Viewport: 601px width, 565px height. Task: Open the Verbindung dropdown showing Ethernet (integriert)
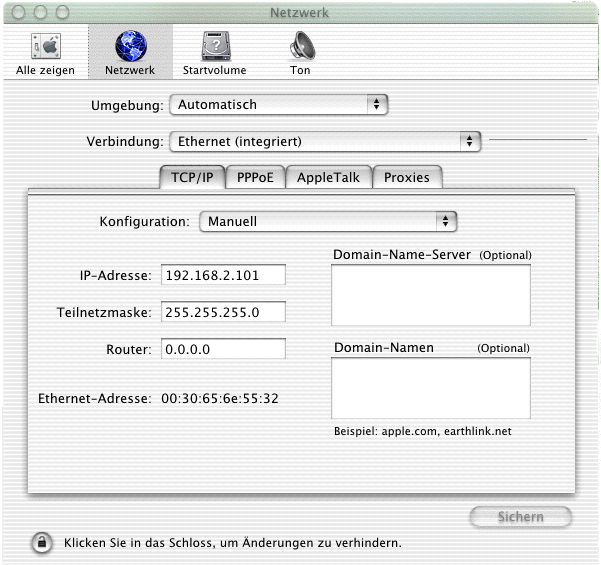325,141
